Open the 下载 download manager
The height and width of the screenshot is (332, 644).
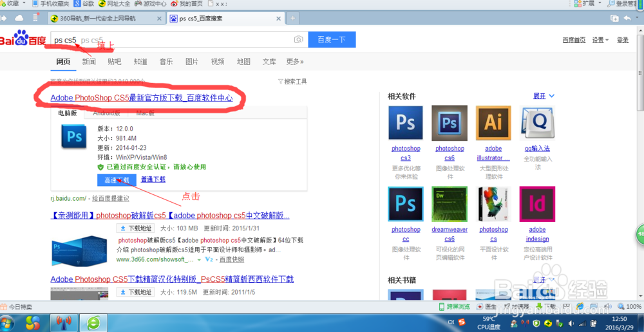[546, 306]
